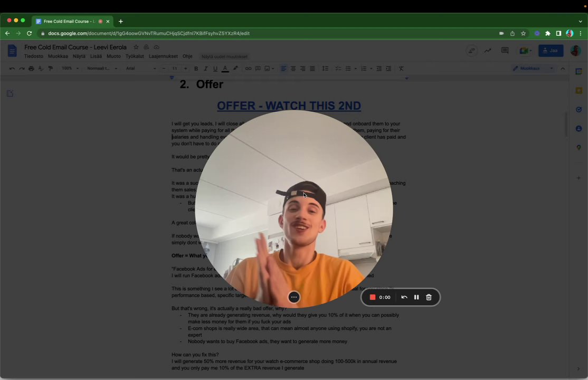Viewport: 588px width, 380px height.
Task: Pause the screen recording
Action: coord(416,297)
